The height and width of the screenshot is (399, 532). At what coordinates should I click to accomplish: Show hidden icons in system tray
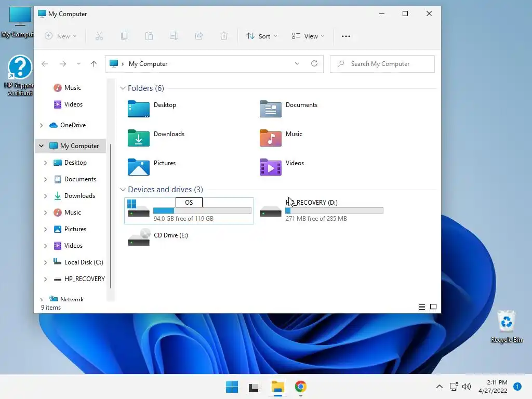(440, 387)
